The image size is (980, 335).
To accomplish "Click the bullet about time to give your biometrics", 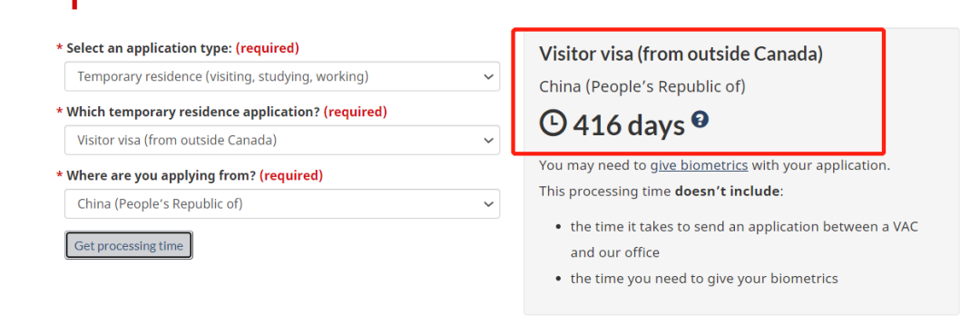I will pyautogui.click(x=704, y=278).
